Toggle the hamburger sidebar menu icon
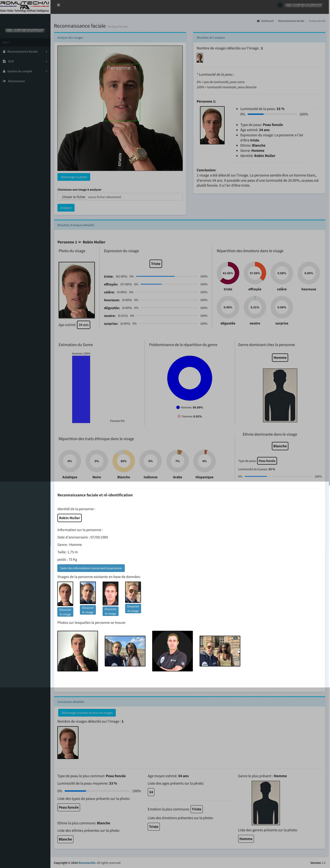 tap(59, 5)
